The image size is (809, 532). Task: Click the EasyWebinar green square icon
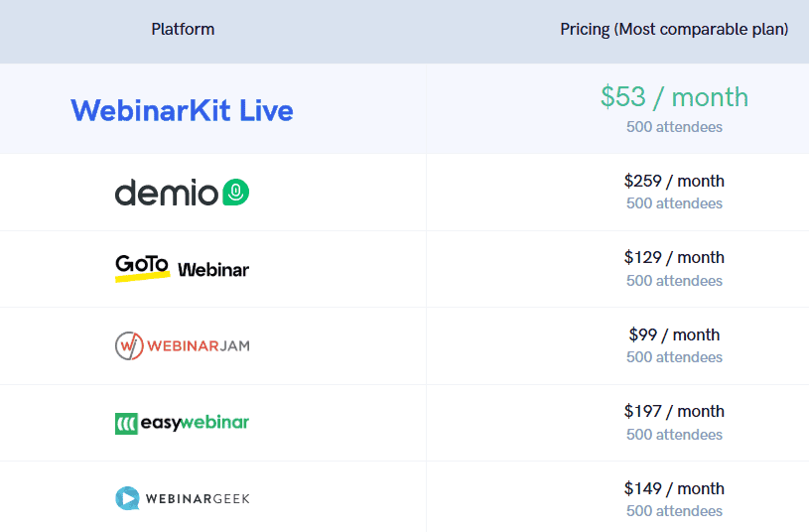(x=125, y=424)
